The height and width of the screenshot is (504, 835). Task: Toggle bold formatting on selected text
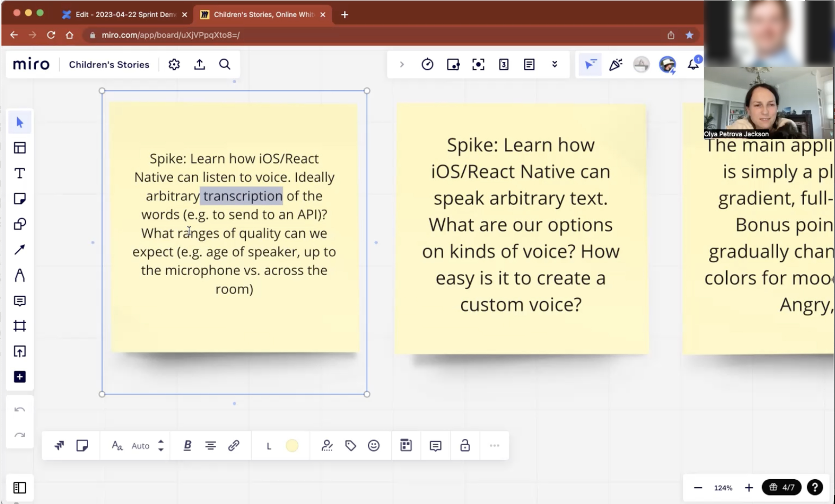pos(187,446)
